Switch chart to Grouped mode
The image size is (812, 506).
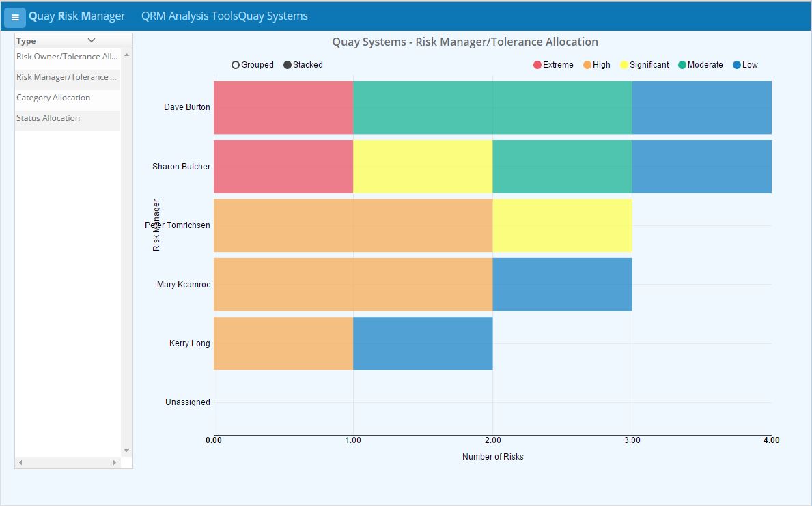pos(252,65)
